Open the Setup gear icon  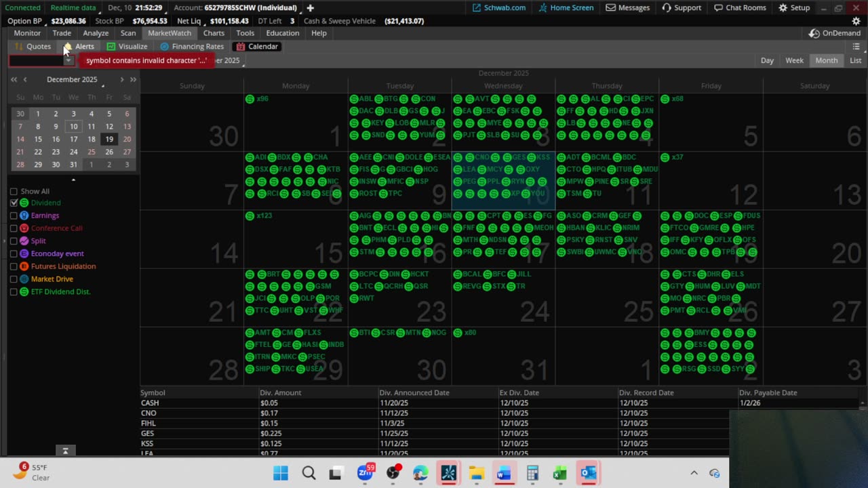pyautogui.click(x=783, y=7)
